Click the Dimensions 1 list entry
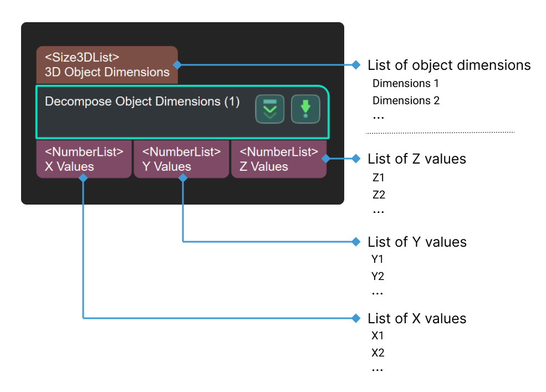The width and height of the screenshot is (546, 392). click(406, 83)
